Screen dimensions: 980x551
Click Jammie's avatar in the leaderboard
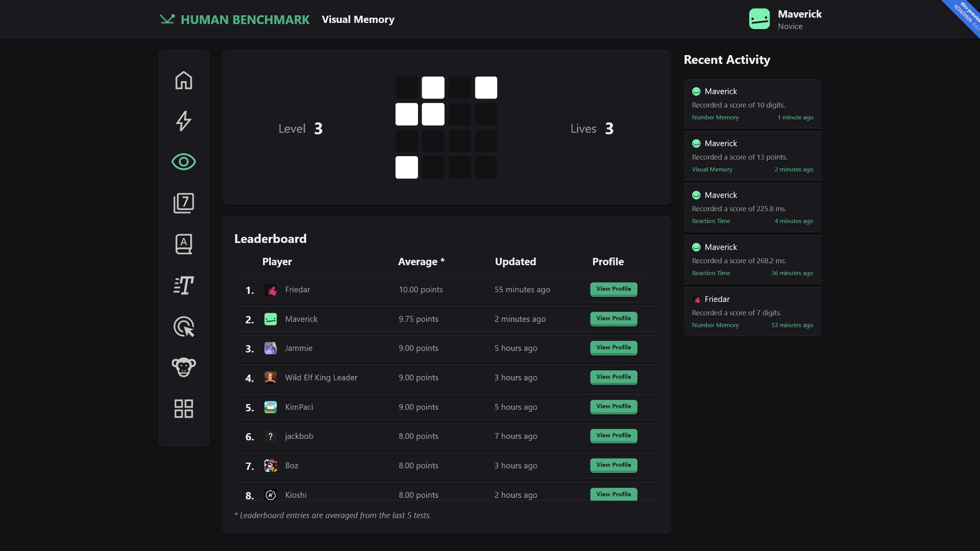pyautogui.click(x=271, y=348)
